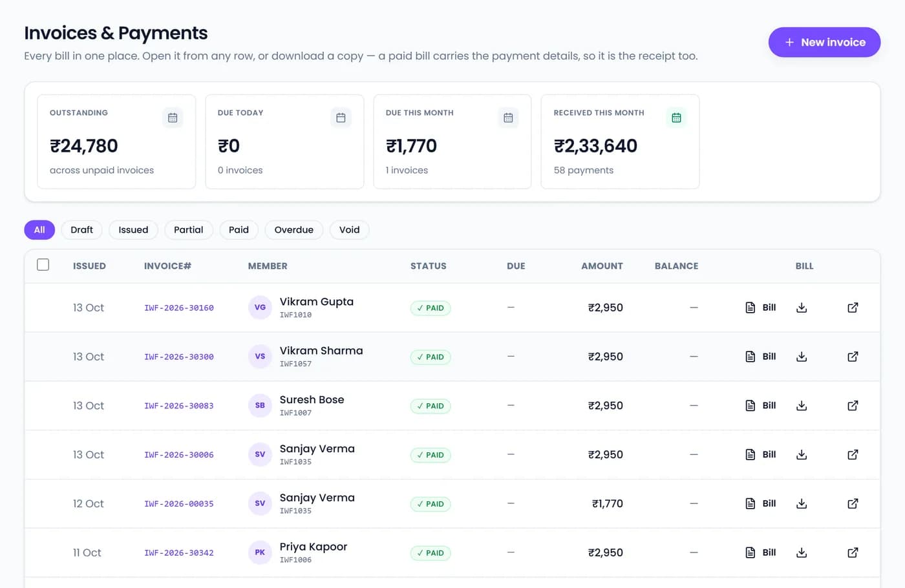The height and width of the screenshot is (588, 905).
Task: Click PAID status badge for Suresh Bose
Action: (431, 406)
